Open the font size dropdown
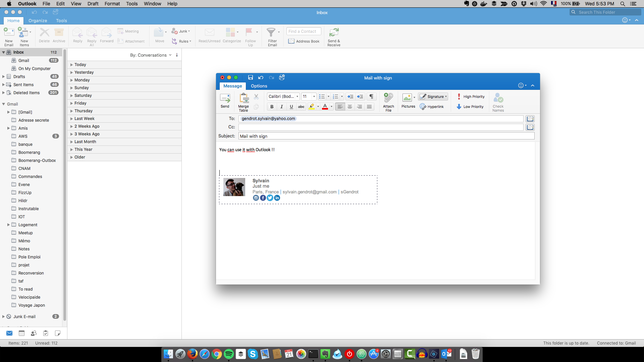This screenshot has height=362, width=644. point(314,97)
